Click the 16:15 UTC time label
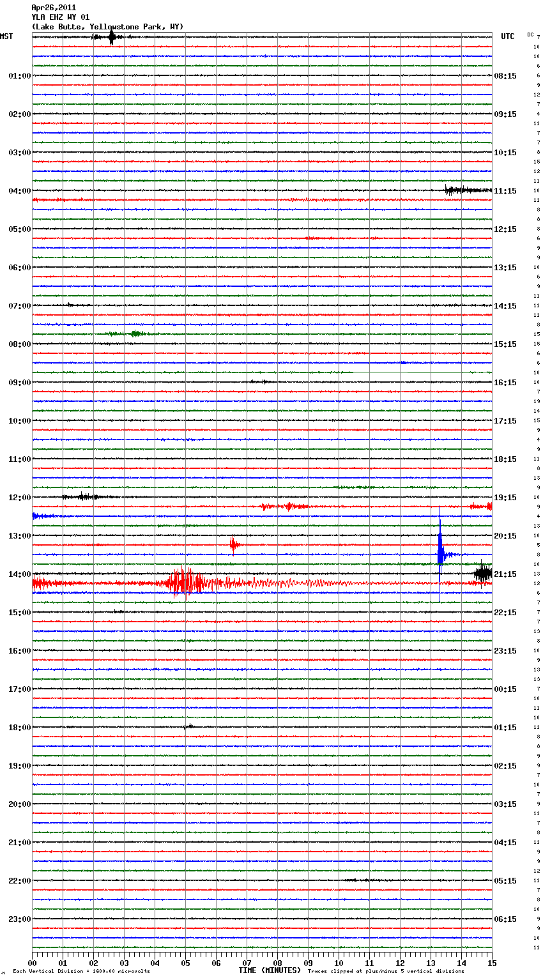543x980 pixels. (505, 383)
